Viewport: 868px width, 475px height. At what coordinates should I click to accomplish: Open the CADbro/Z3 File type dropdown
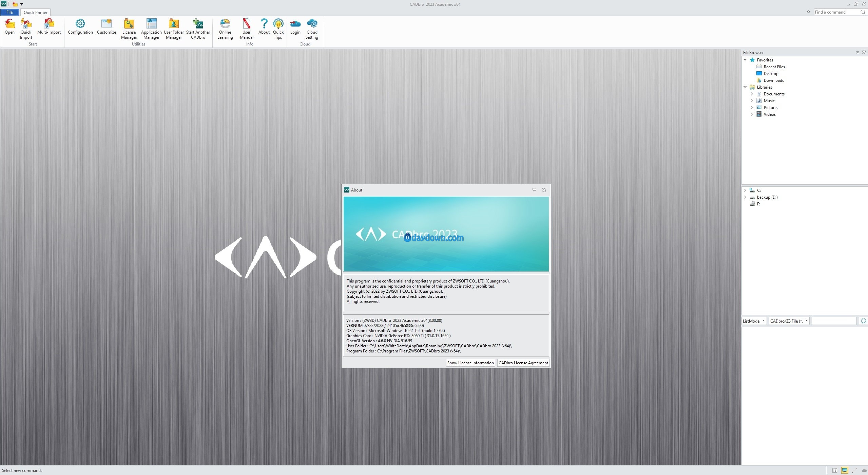(789, 321)
